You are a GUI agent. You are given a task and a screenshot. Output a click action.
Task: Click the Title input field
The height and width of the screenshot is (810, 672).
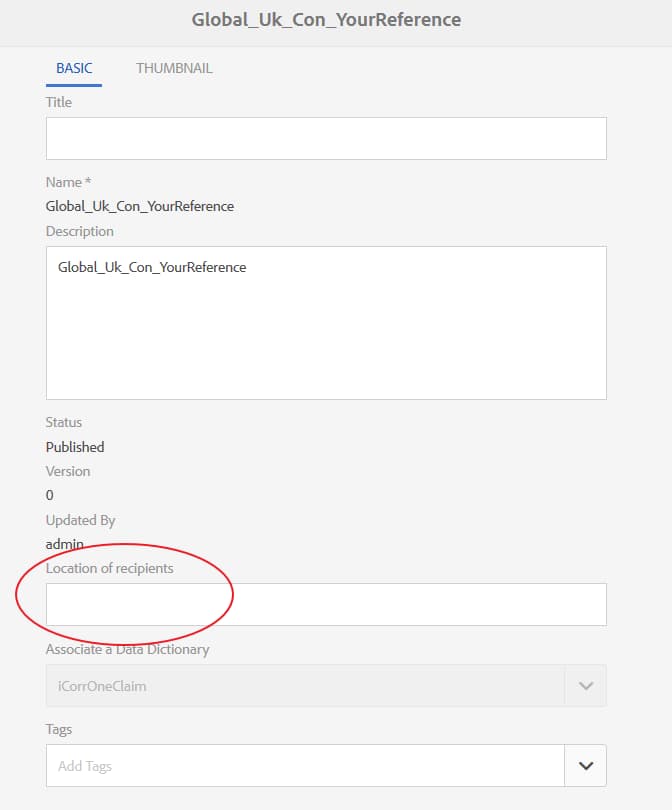point(325,138)
